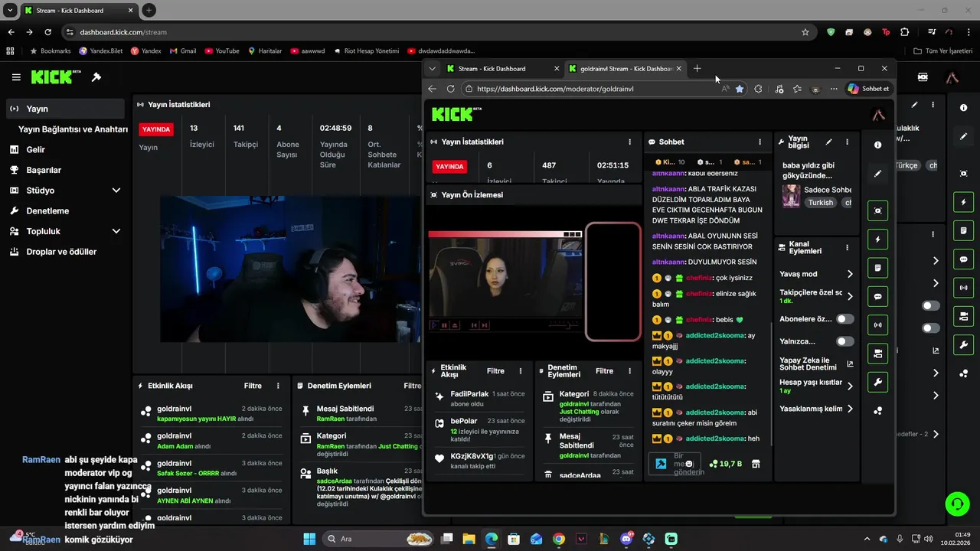This screenshot has height=551, width=980.
Task: Open new tab in Edge window
Action: coord(697,69)
